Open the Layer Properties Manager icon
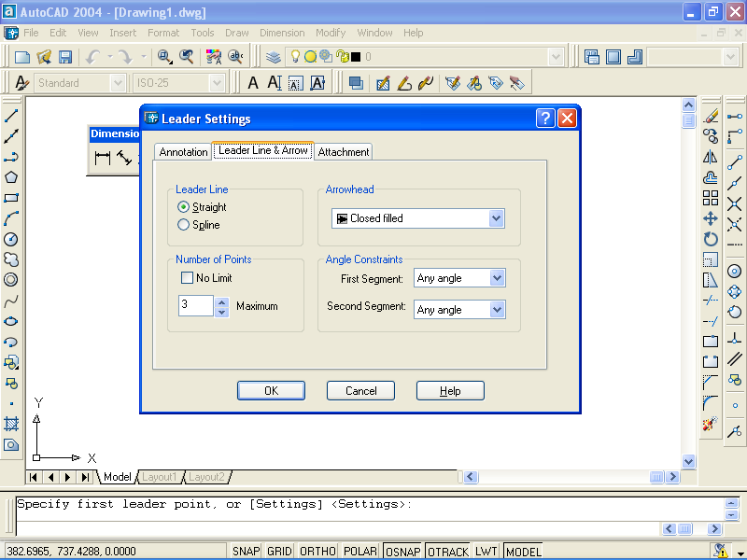Screen dimensions: 747x560 click(x=274, y=57)
